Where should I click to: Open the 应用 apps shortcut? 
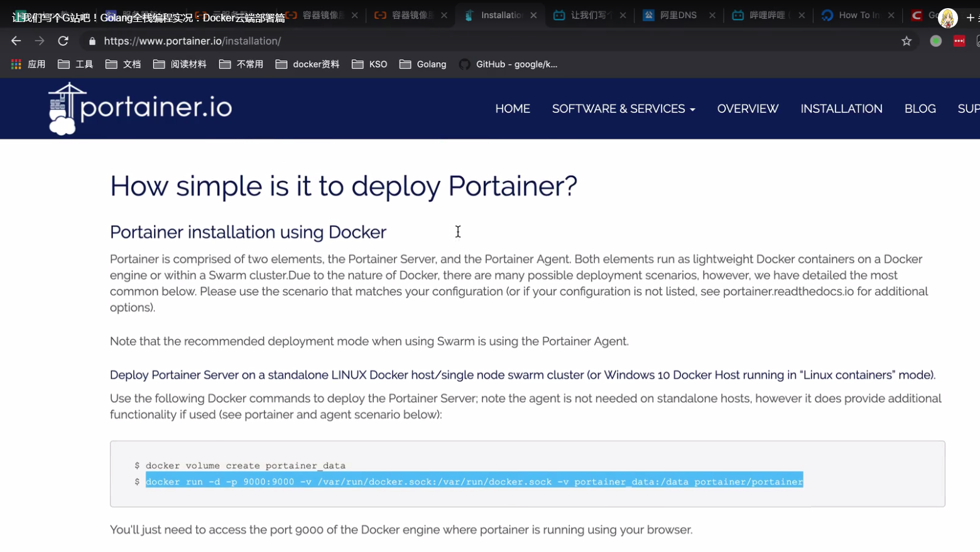click(x=28, y=64)
